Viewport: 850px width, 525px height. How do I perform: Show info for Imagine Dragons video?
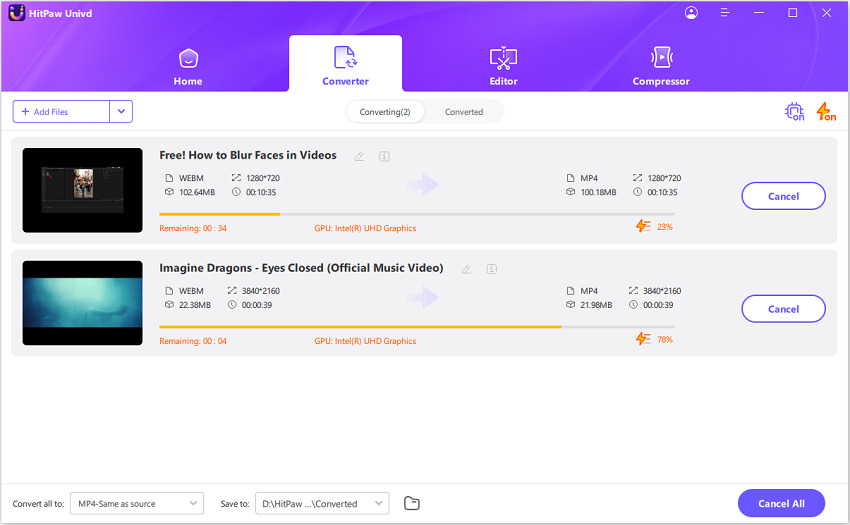point(491,269)
